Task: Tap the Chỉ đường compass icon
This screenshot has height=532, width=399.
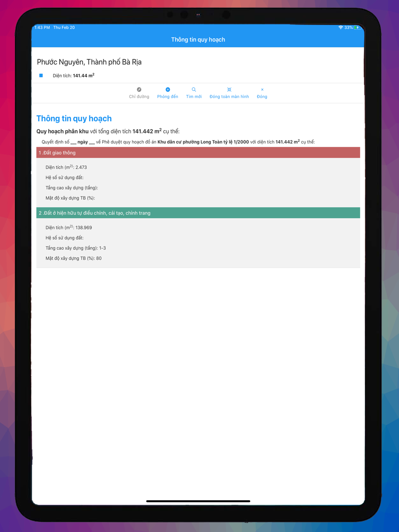Action: (x=139, y=90)
